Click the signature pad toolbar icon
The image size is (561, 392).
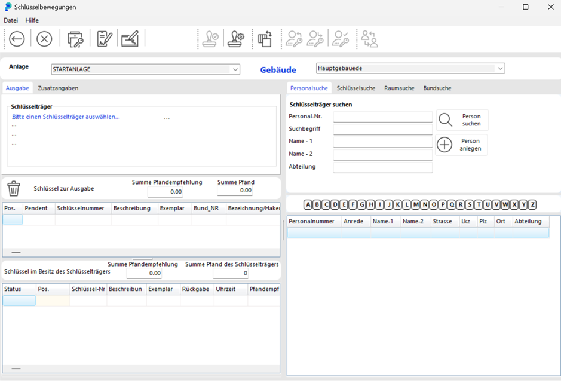130,39
